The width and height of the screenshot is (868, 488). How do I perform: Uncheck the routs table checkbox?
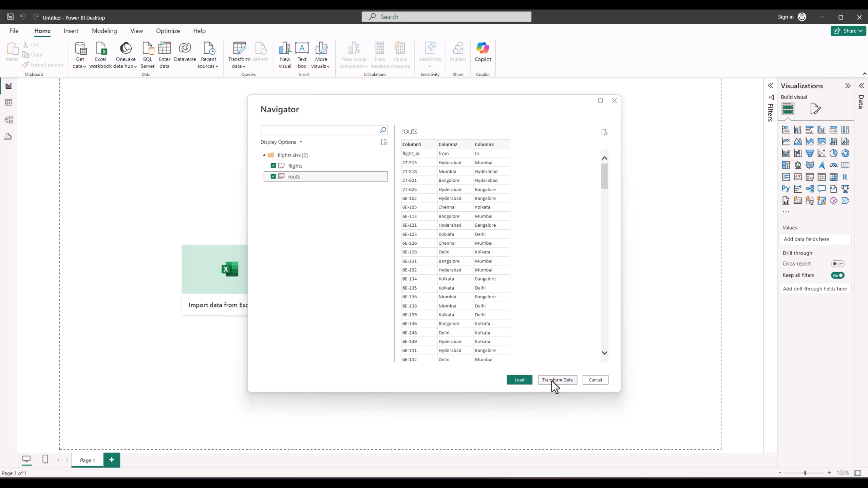[x=273, y=176]
